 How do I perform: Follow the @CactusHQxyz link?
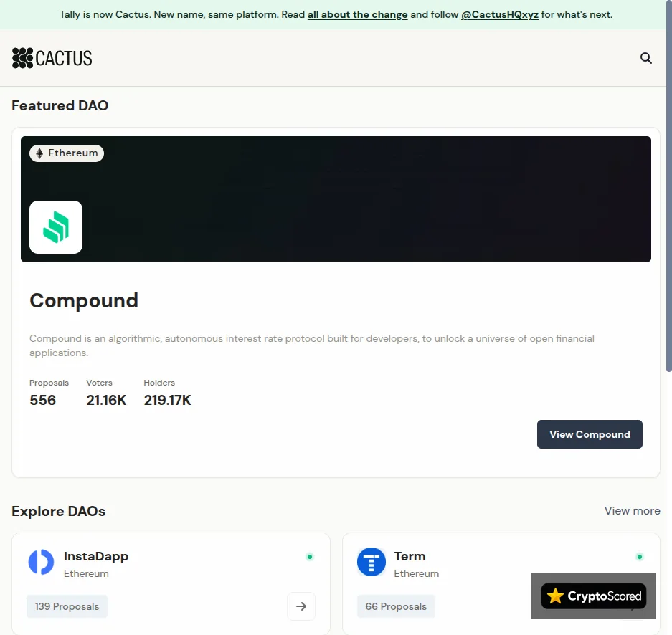500,14
